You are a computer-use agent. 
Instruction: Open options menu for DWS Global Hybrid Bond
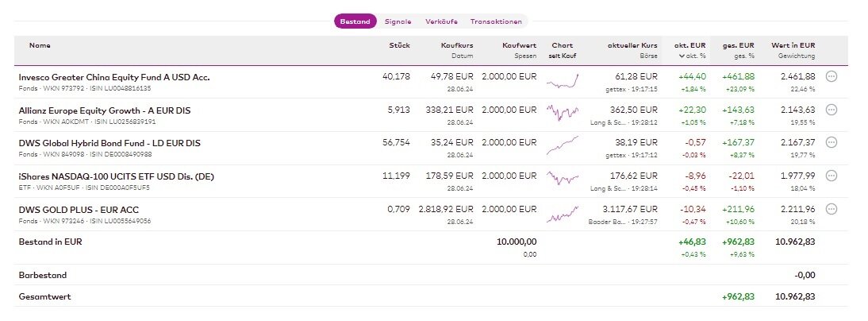(832, 142)
